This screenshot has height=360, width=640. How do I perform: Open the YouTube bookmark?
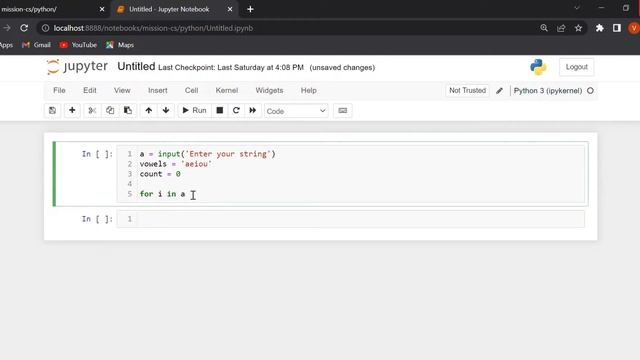(78, 45)
